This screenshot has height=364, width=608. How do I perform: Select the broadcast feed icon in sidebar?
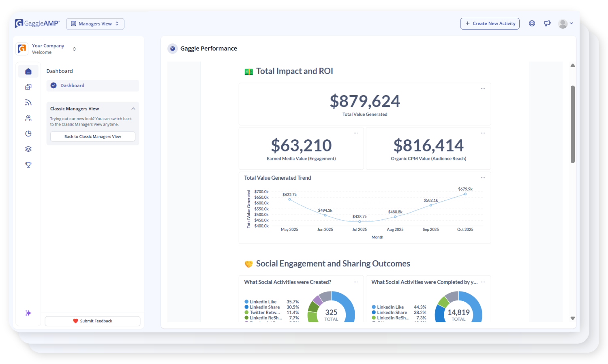[28, 102]
